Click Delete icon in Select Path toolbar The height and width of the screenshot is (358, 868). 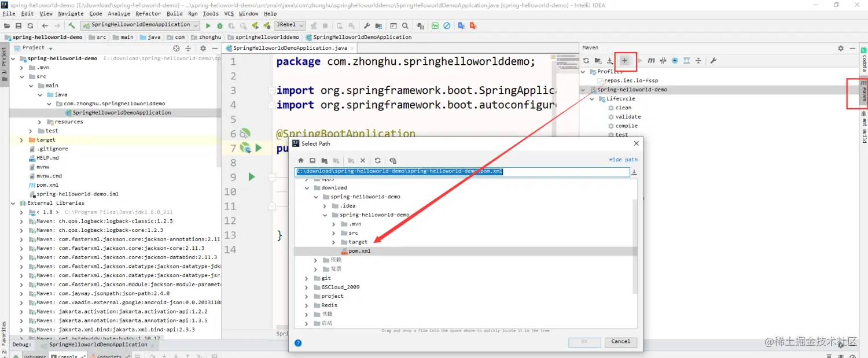(x=363, y=161)
